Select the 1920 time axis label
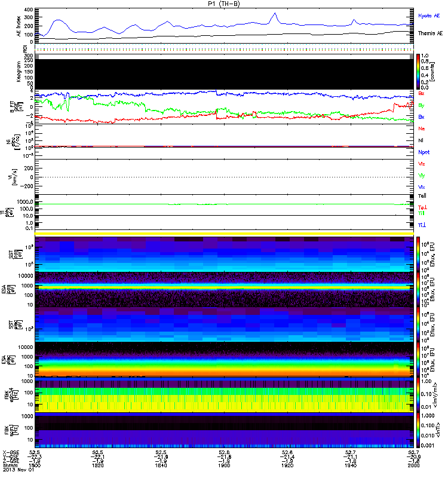Screen dimensions: 448x478 287,465
